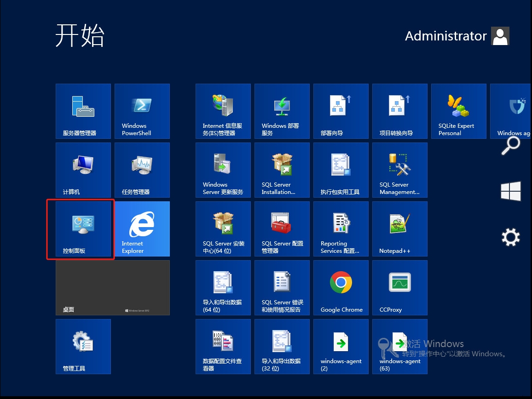Open Windows Server 更新服务 tile

click(223, 170)
